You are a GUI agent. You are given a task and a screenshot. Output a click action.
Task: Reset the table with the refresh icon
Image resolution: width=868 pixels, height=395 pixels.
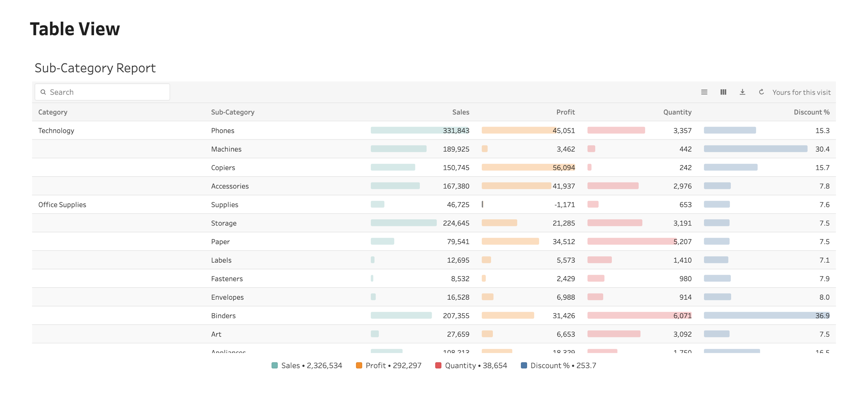(761, 92)
